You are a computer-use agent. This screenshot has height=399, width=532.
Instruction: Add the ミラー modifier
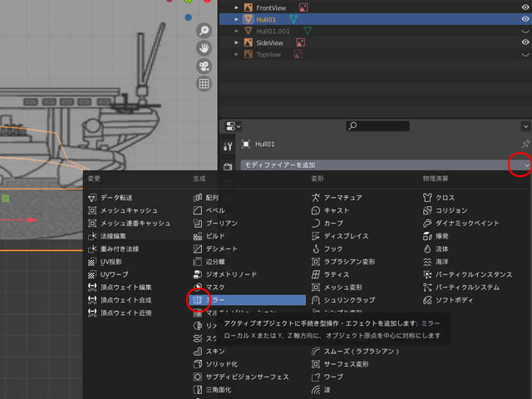[249, 300]
